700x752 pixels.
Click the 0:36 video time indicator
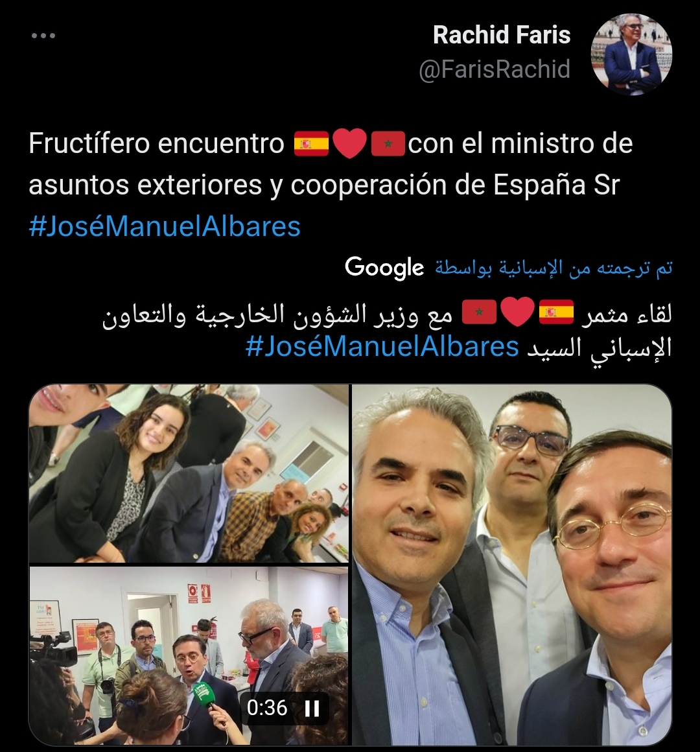click(267, 708)
